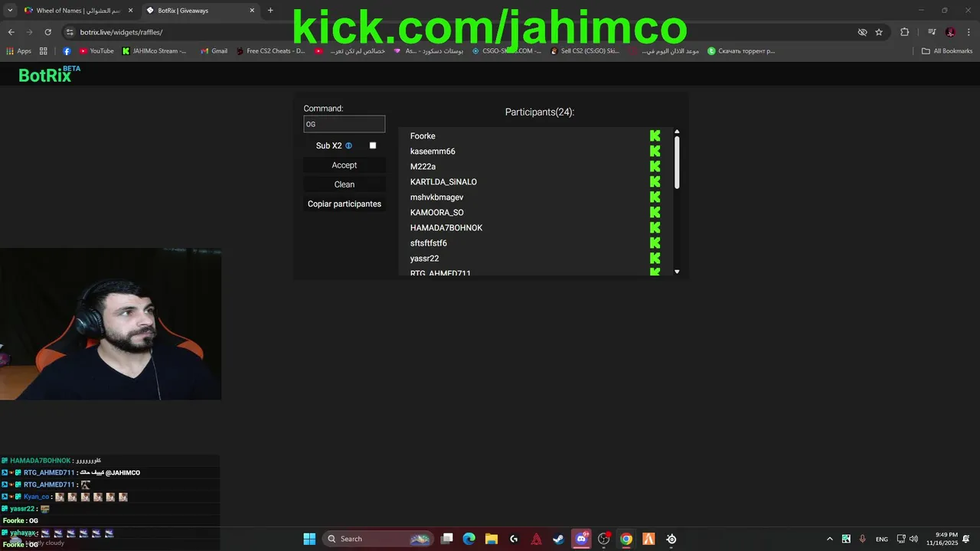Open the All Bookmarks folder
Screen dimensions: 980x551
947,51
